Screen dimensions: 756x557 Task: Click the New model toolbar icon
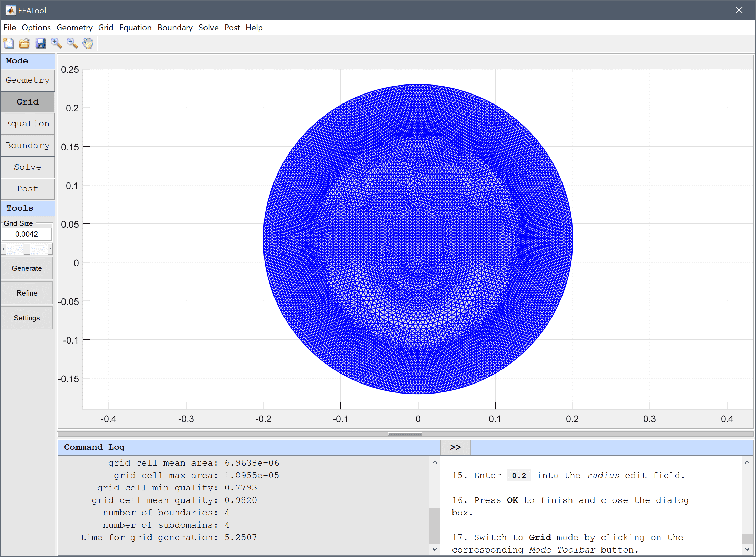tap(9, 43)
